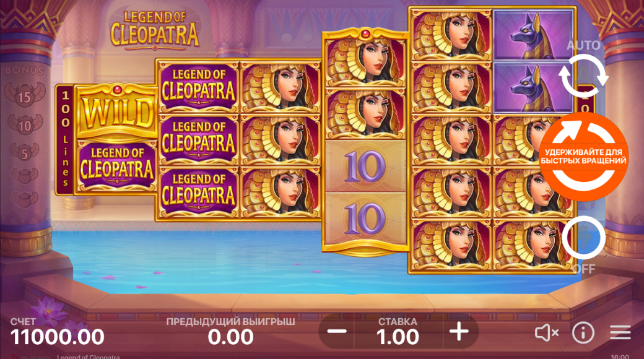644x359 pixels.
Task: Open the hamburger menu
Action: tap(620, 332)
